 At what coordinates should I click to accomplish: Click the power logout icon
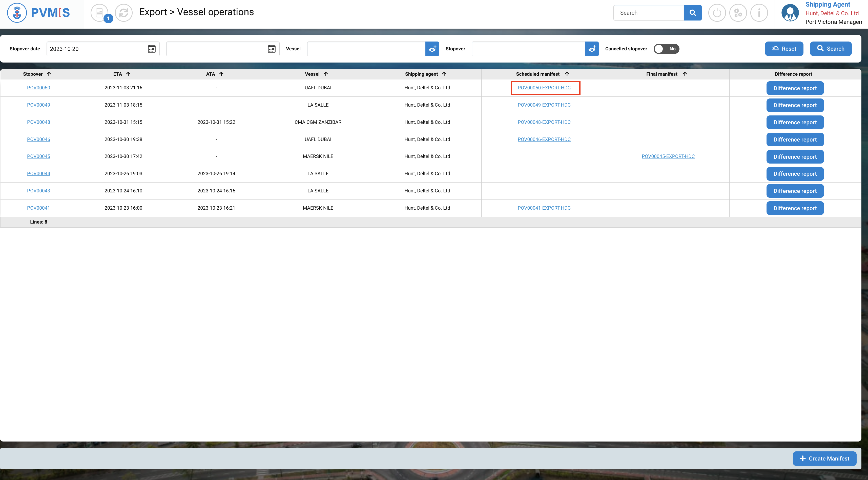tap(717, 13)
